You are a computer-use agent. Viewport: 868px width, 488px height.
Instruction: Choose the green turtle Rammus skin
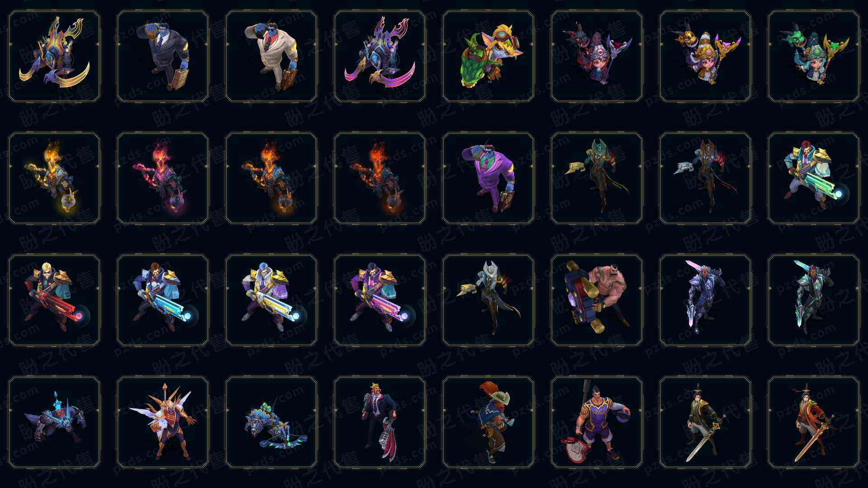488,56
